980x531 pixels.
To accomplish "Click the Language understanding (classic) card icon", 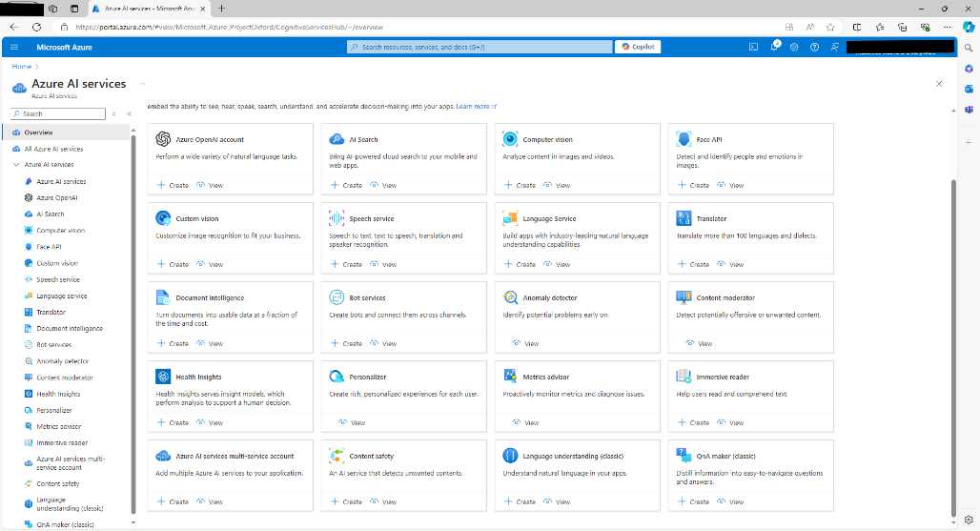I will click(x=510, y=456).
